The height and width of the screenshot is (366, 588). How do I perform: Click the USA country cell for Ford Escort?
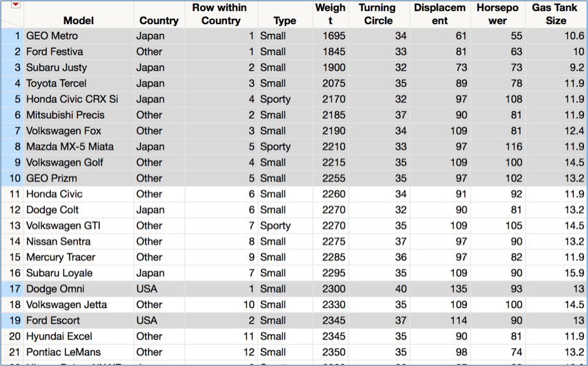[148, 320]
